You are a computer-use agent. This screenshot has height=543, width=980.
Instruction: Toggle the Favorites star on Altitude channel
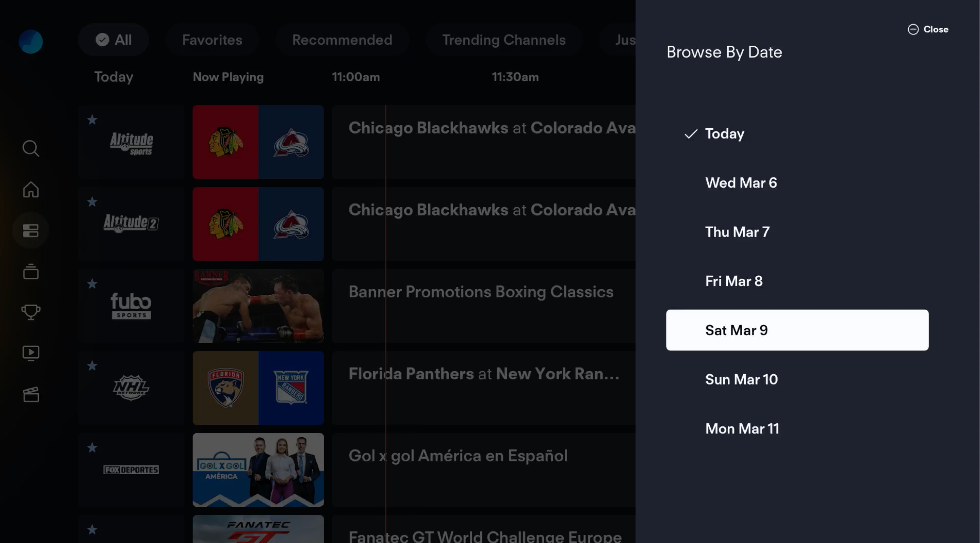pyautogui.click(x=92, y=120)
